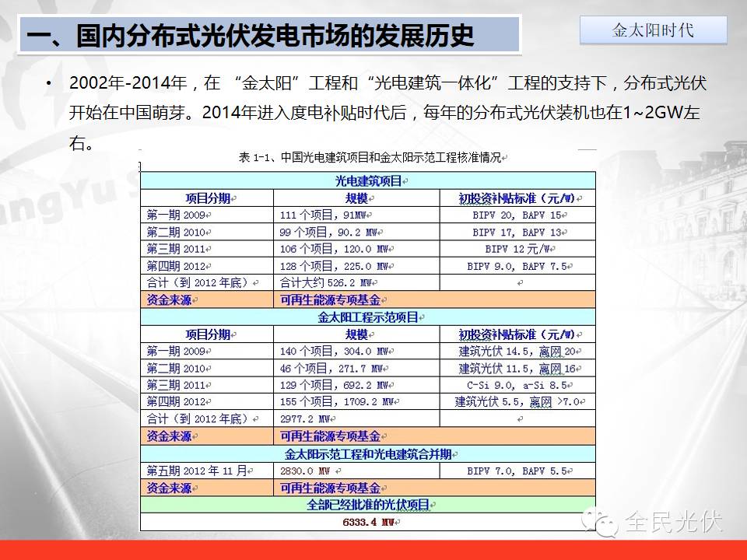Select cell 140 个项目，304.0 MW
Screen dimensions: 747x560
(x=356, y=352)
